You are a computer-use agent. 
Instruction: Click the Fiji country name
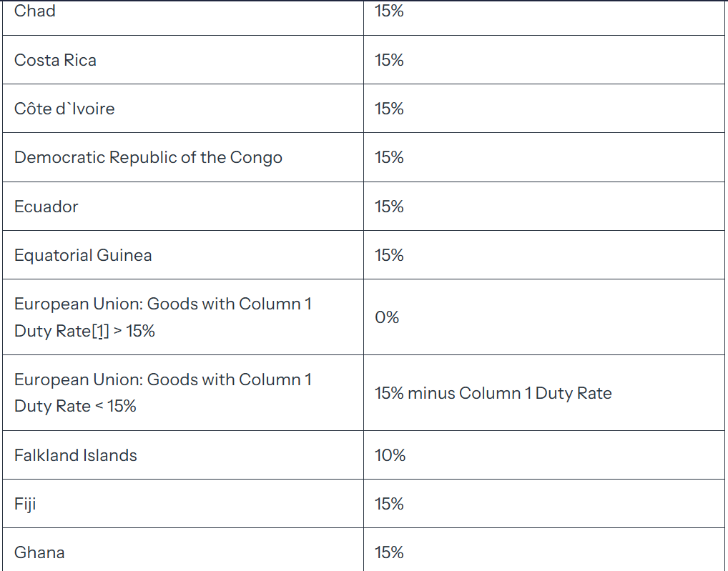(x=25, y=505)
